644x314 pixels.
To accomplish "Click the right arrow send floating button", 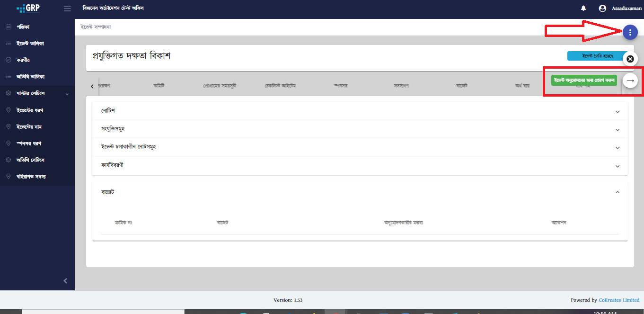I will click(630, 81).
